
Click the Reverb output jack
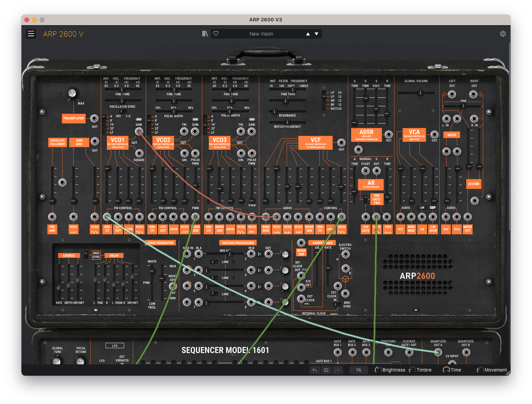(x=475, y=201)
